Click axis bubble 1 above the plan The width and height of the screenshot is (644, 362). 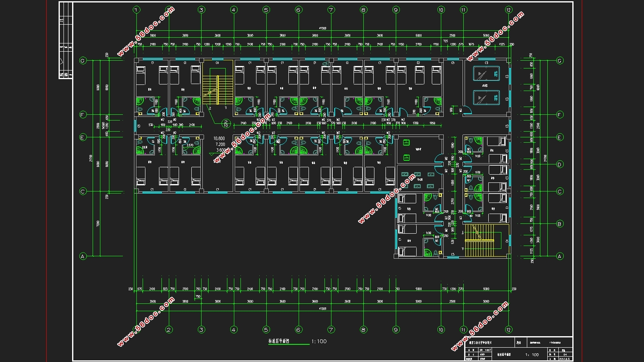tap(136, 10)
